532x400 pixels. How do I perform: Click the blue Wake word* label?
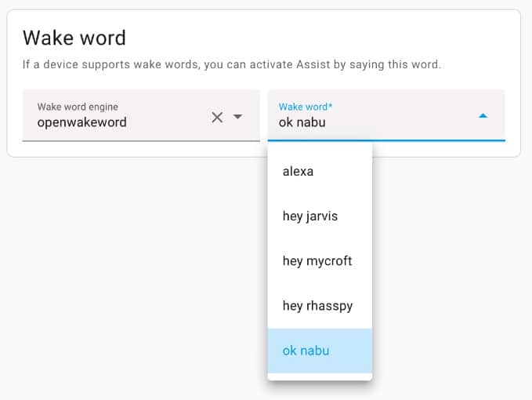coord(306,107)
